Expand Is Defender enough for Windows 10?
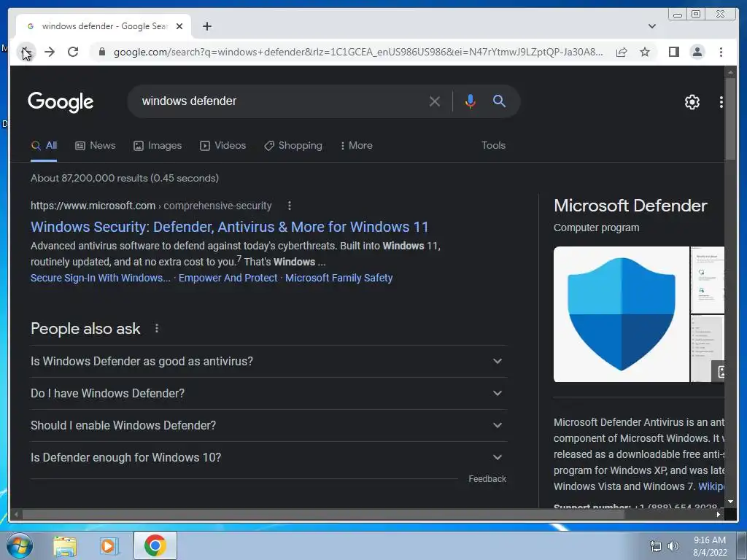The image size is (747, 560). point(268,457)
